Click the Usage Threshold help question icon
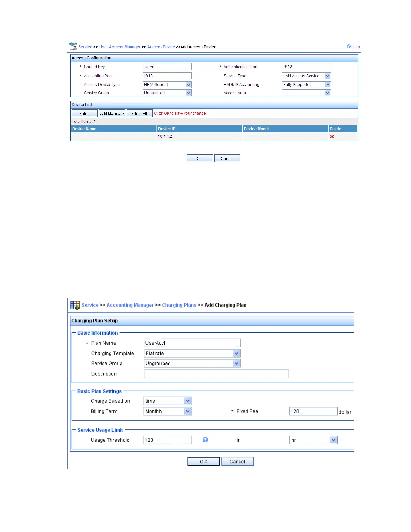Image resolution: width=411 pixels, height=532 pixels. point(205,440)
